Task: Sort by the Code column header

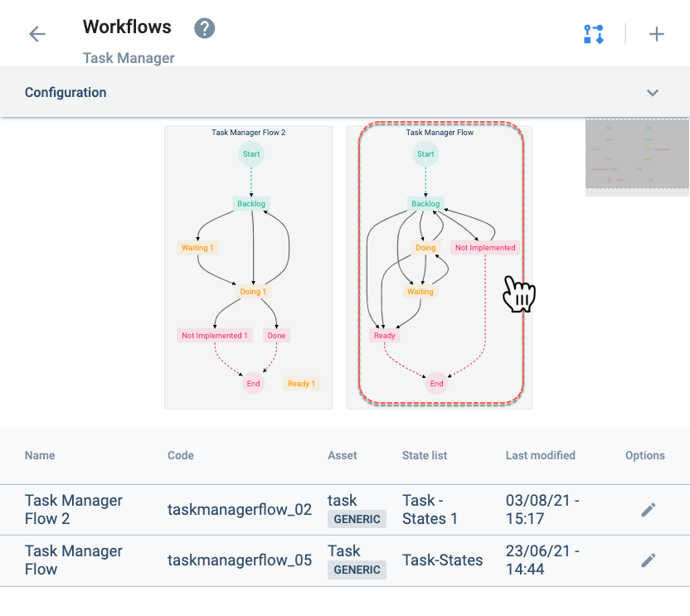Action: [x=181, y=455]
